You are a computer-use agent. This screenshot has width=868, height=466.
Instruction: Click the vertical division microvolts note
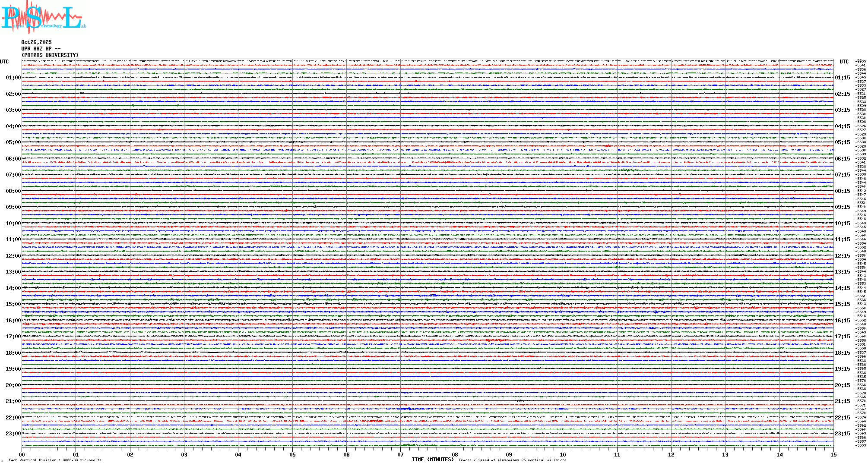coord(55,460)
